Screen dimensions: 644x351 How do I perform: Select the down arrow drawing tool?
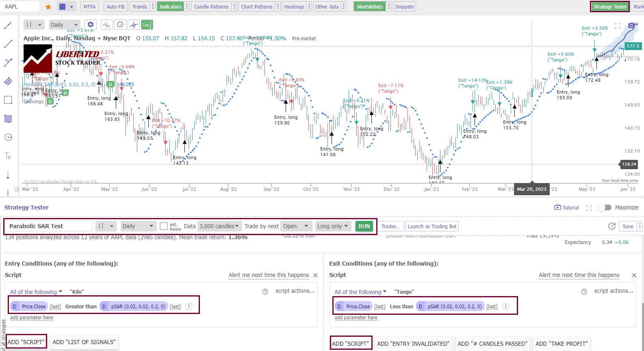pos(8,175)
